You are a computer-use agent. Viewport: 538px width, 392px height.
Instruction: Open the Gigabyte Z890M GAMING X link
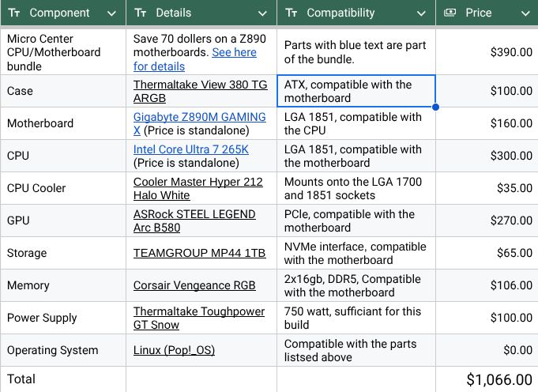point(199,117)
